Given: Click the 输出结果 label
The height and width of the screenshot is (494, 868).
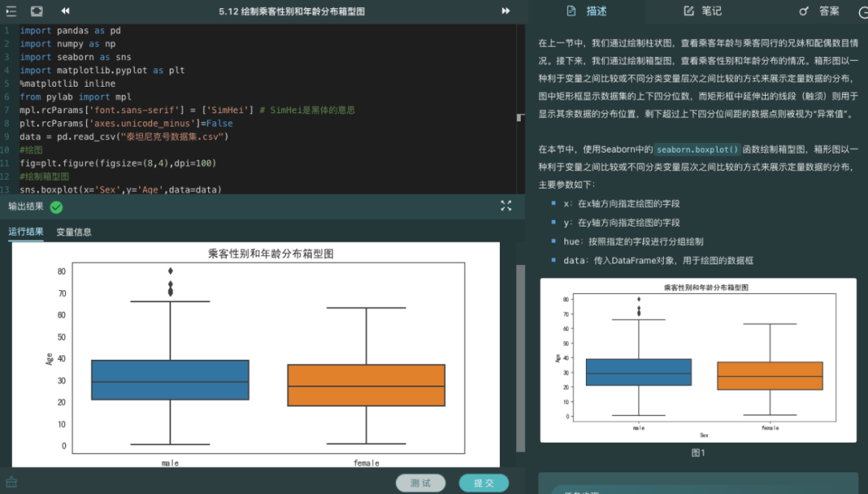Looking at the screenshot, I should click(26, 206).
